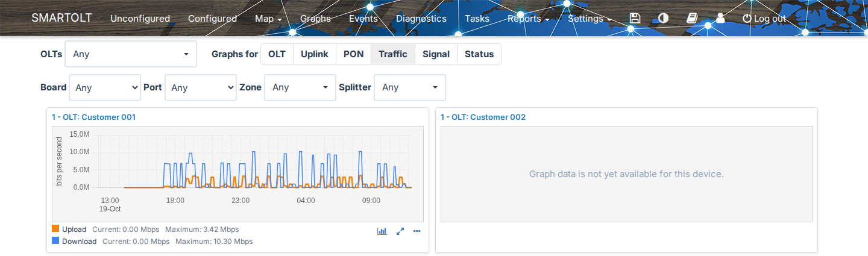Open the documentation book icon

click(692, 18)
